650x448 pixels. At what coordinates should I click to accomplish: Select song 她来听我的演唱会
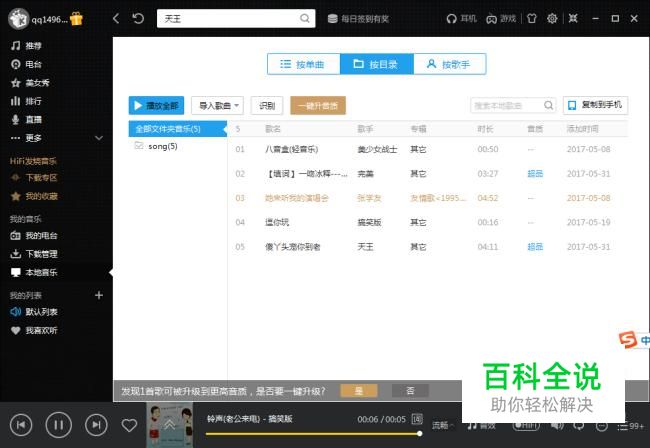(x=296, y=198)
